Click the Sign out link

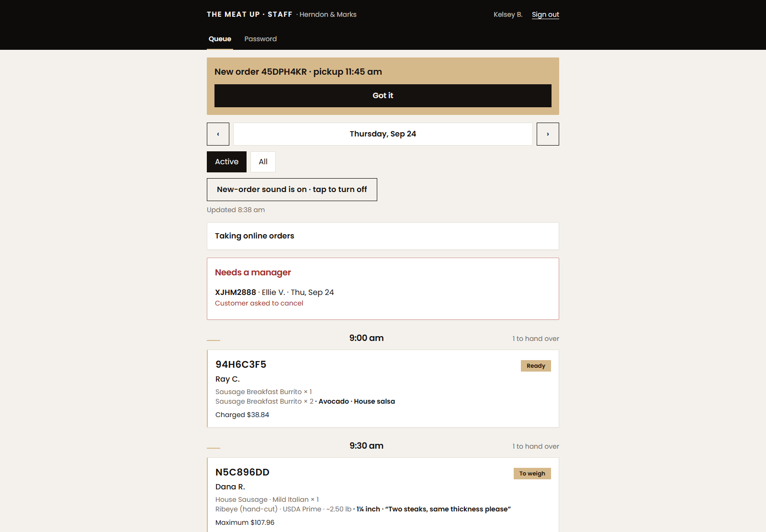545,14
